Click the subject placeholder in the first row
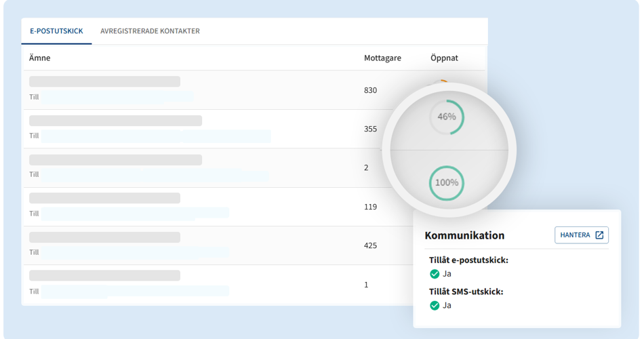The image size is (644, 339). point(104,81)
